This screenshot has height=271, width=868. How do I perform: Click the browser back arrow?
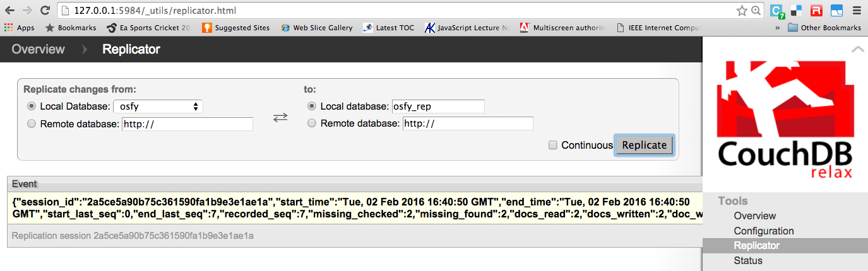point(9,11)
